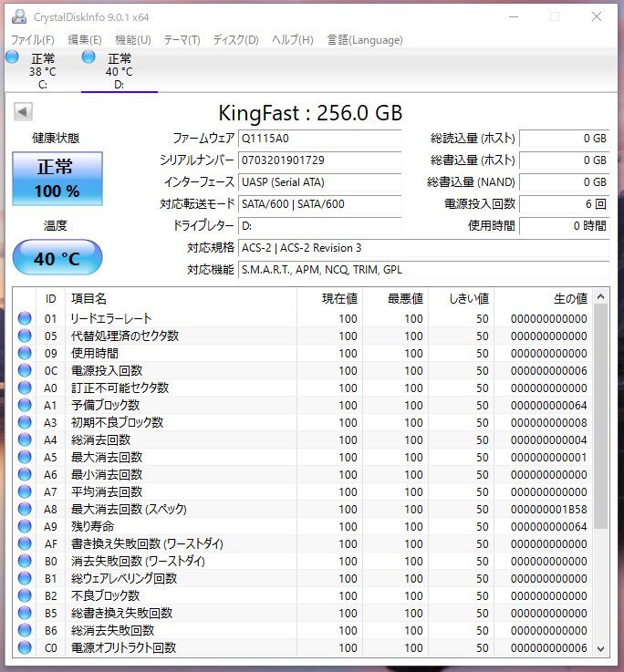624x672 pixels.
Task: Open the 機能(U) menu
Action: point(133,40)
